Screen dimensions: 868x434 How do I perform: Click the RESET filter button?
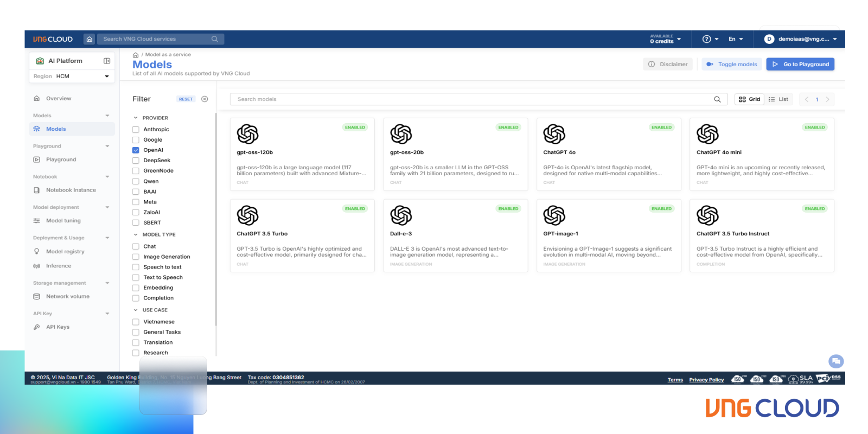186,99
